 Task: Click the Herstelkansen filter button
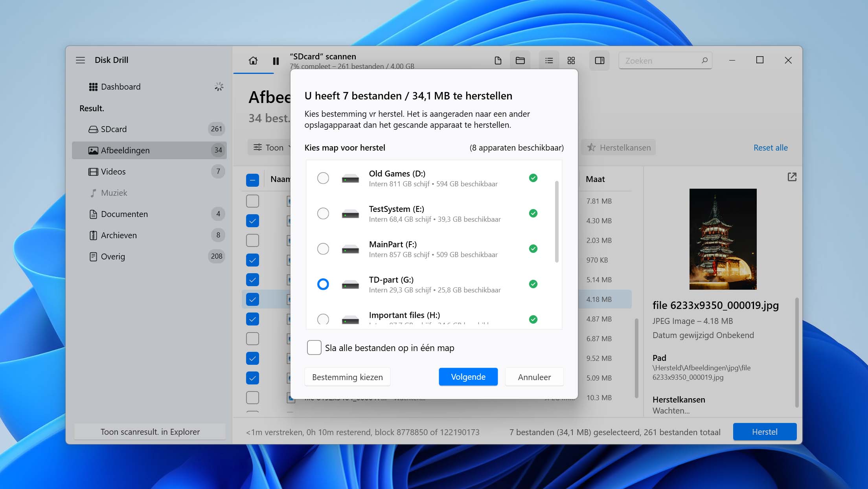[619, 147]
